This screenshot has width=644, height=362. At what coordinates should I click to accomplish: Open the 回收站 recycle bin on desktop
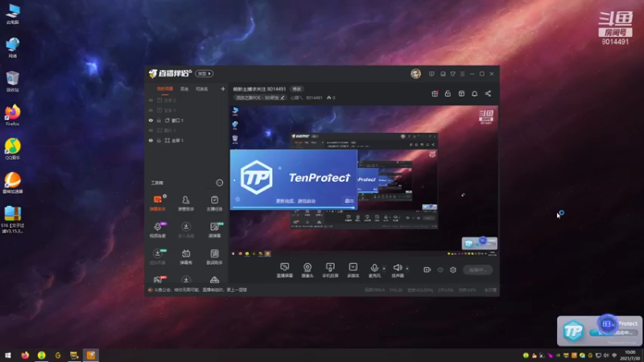12,81
